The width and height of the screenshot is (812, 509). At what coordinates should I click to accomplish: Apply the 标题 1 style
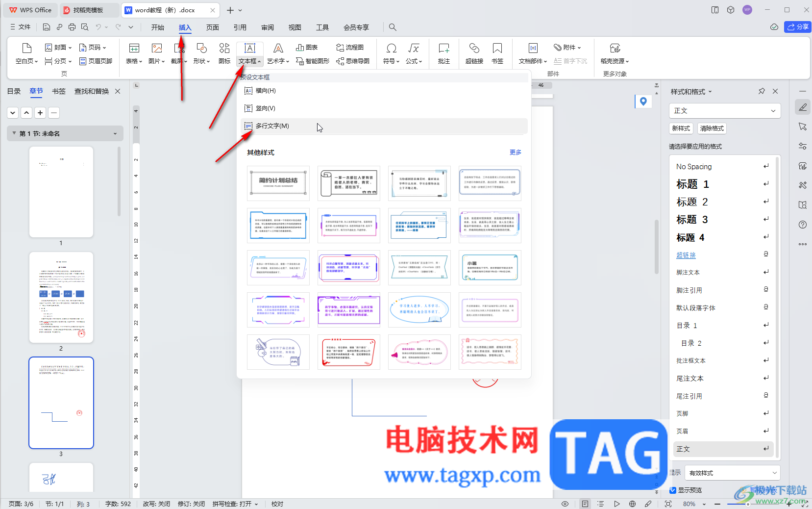click(x=721, y=184)
